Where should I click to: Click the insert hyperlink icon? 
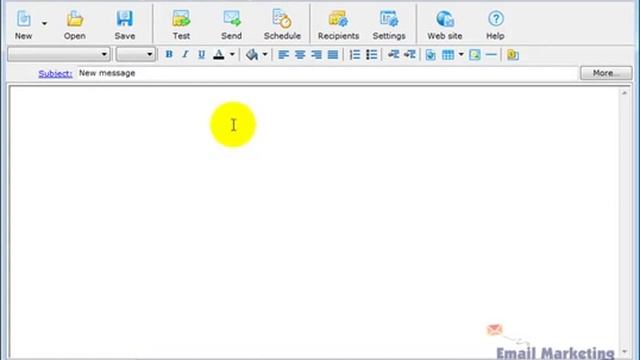pos(431,54)
